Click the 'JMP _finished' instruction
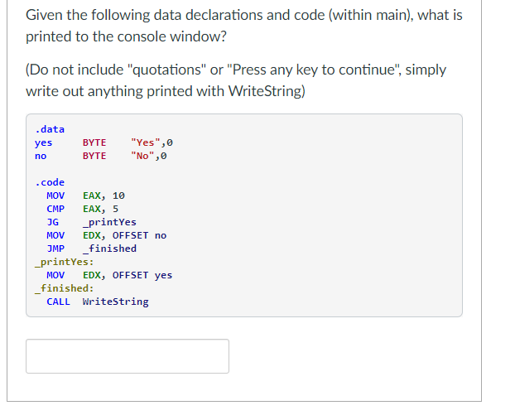 (x=91, y=249)
